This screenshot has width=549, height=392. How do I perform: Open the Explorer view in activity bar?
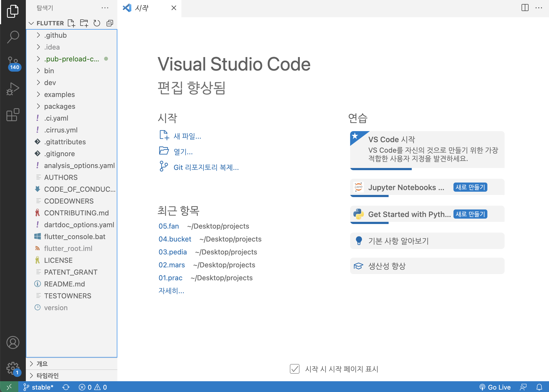pos(13,11)
